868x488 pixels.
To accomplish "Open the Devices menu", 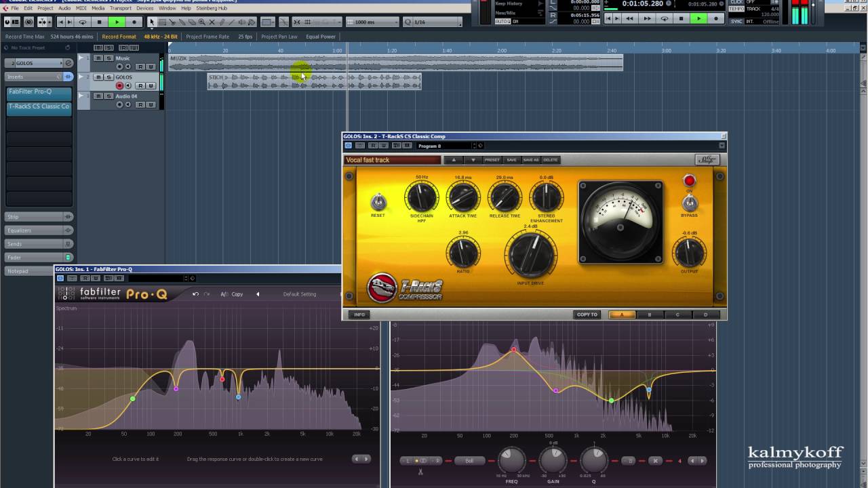I will coord(144,8).
